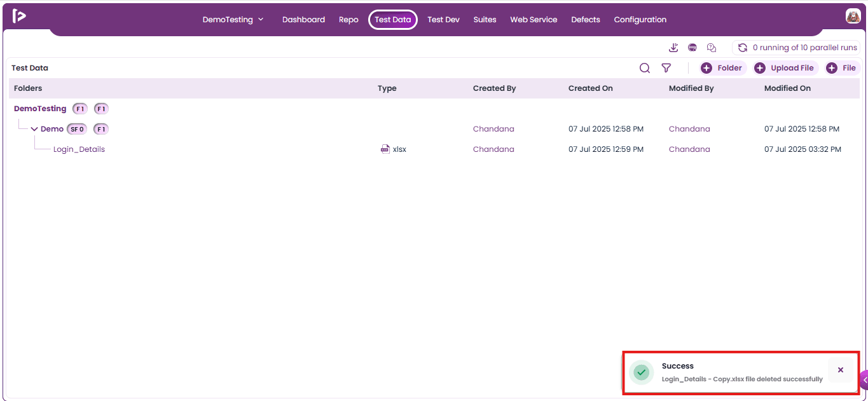Open the DemoTesting project dropdown
This screenshot has height=401, width=868.
point(233,20)
